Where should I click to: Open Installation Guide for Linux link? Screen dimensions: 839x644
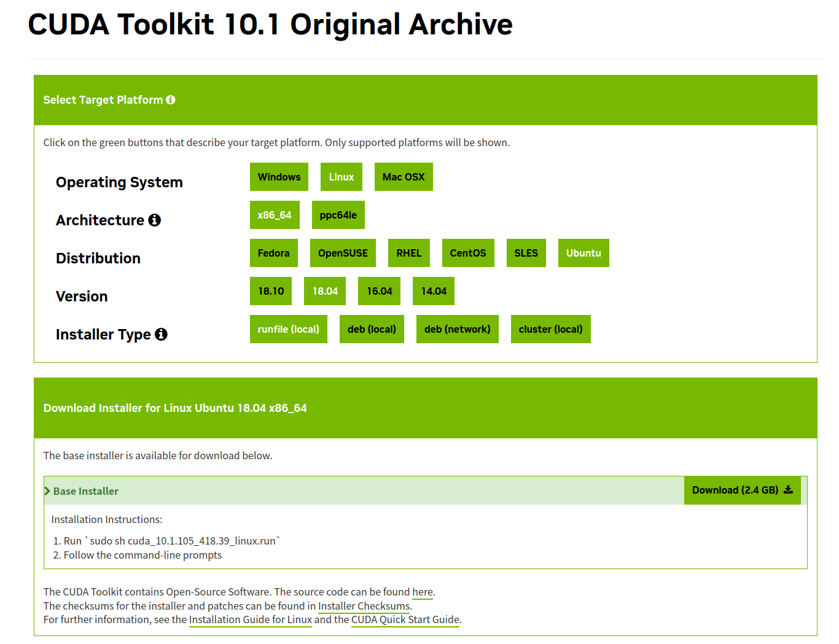(x=251, y=619)
